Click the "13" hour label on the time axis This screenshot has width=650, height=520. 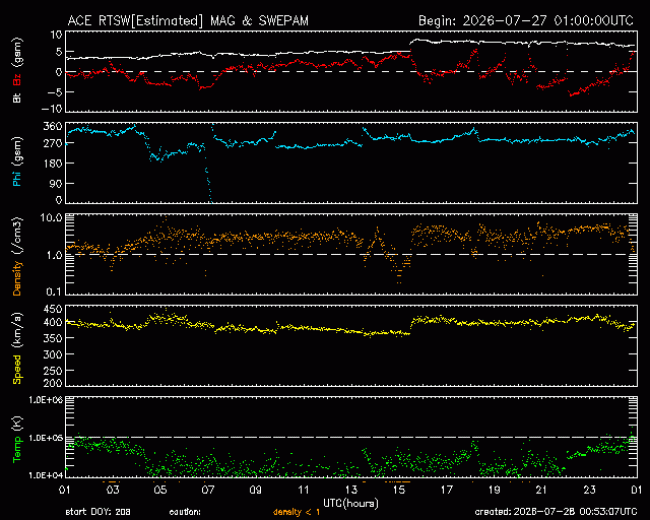click(351, 490)
